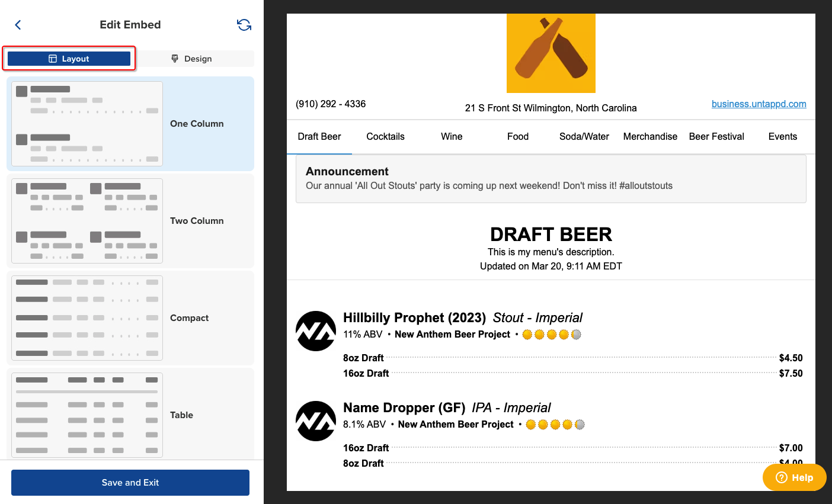Click the Announcement heading
The width and height of the screenshot is (832, 504).
click(347, 171)
